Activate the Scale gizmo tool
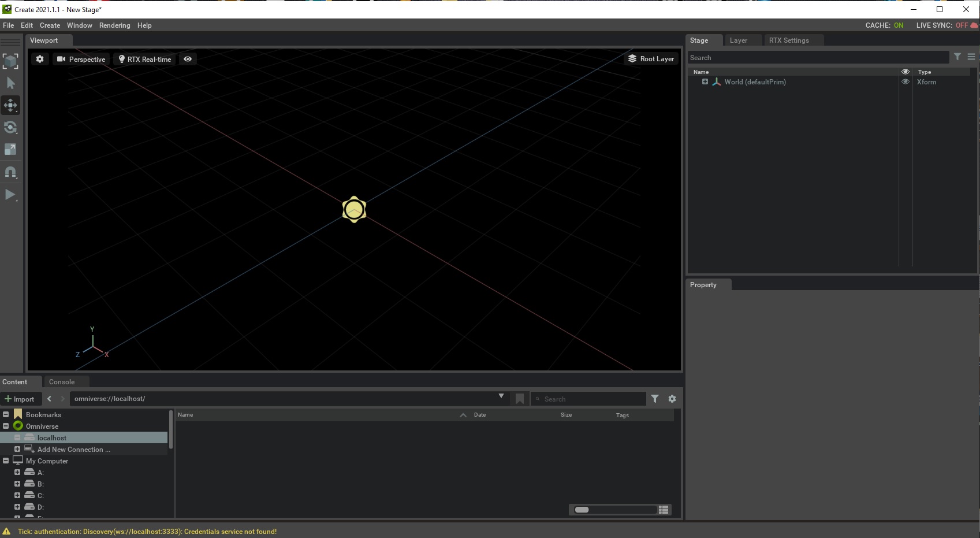The image size is (980, 538). point(10,149)
